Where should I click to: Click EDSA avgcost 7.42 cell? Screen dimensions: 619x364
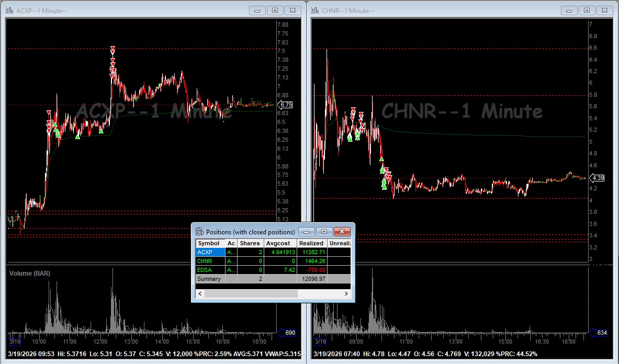point(280,270)
